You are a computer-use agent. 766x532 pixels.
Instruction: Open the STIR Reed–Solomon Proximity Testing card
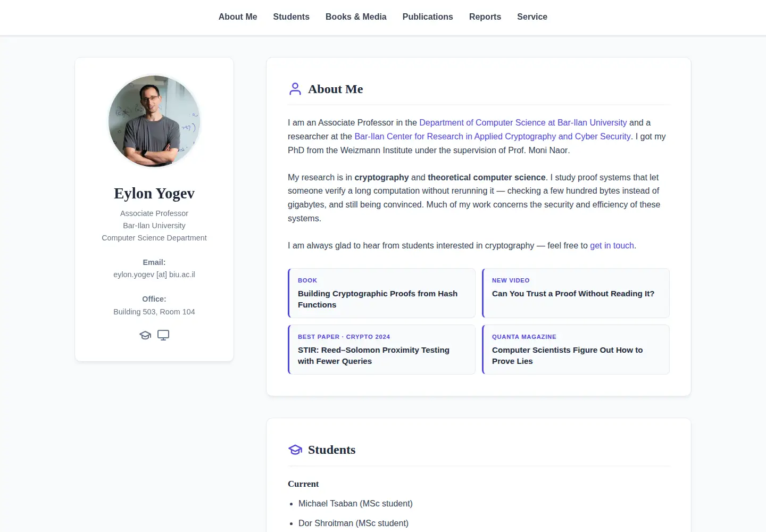click(381, 350)
